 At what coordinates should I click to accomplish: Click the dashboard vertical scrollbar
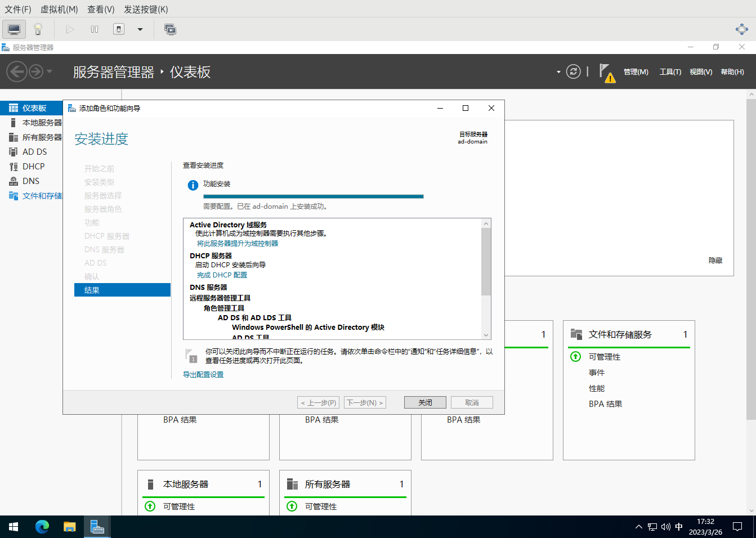751,259
